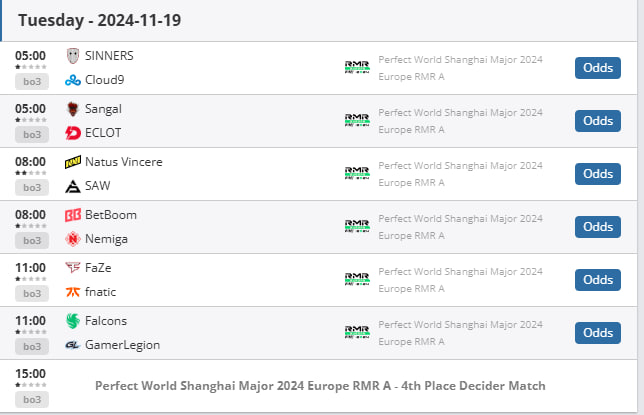The width and height of the screenshot is (644, 415).
Task: Select the Sangal team name
Action: (103, 109)
